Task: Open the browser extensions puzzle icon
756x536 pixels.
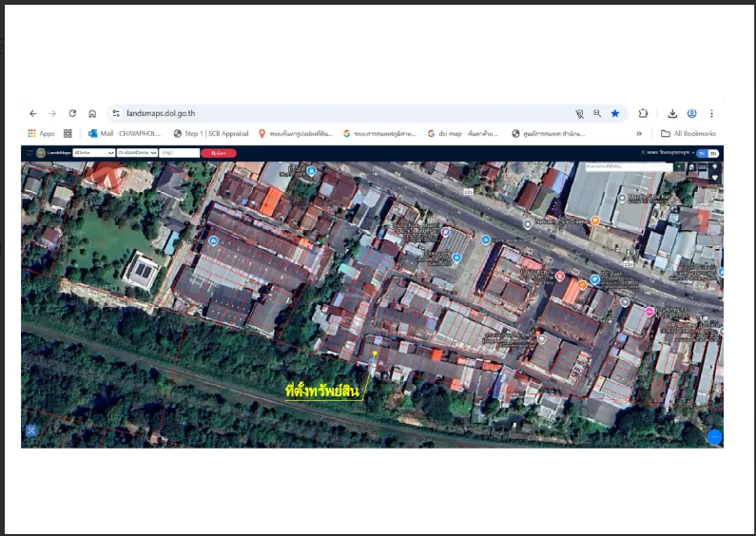Action: click(643, 113)
